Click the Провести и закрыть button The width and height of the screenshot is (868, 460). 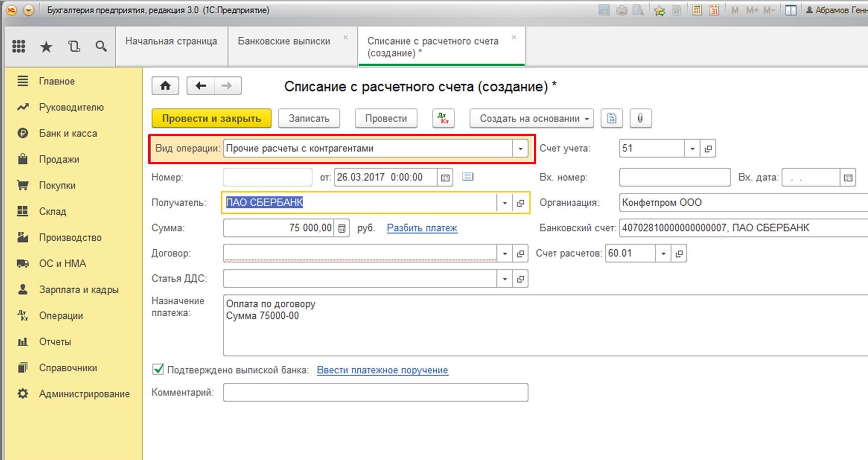coord(211,119)
